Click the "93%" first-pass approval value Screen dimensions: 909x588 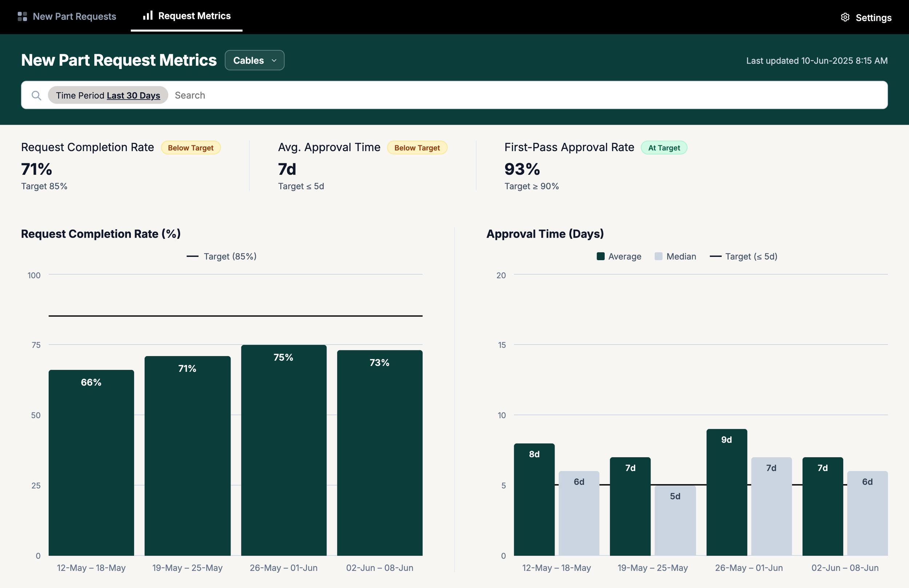tap(522, 169)
